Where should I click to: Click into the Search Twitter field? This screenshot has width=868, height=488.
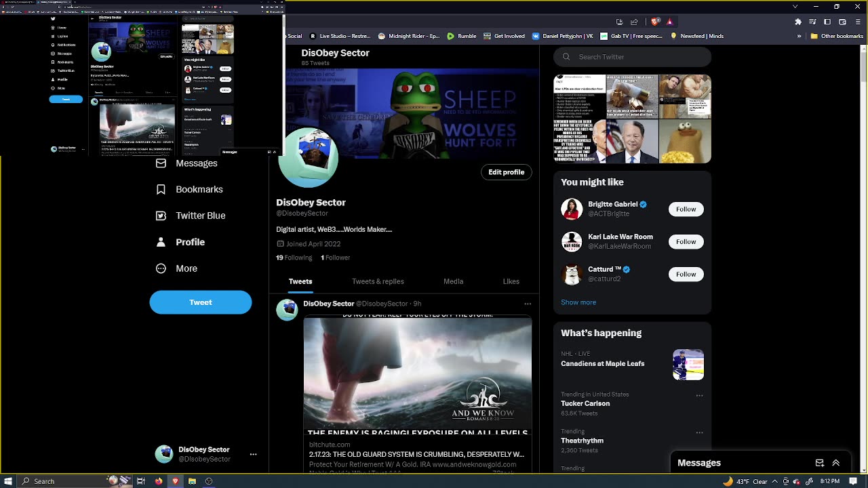[x=633, y=57]
